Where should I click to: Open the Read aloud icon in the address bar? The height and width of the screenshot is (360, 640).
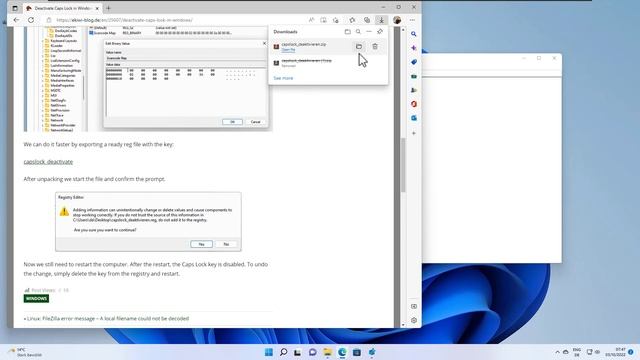pos(311,20)
